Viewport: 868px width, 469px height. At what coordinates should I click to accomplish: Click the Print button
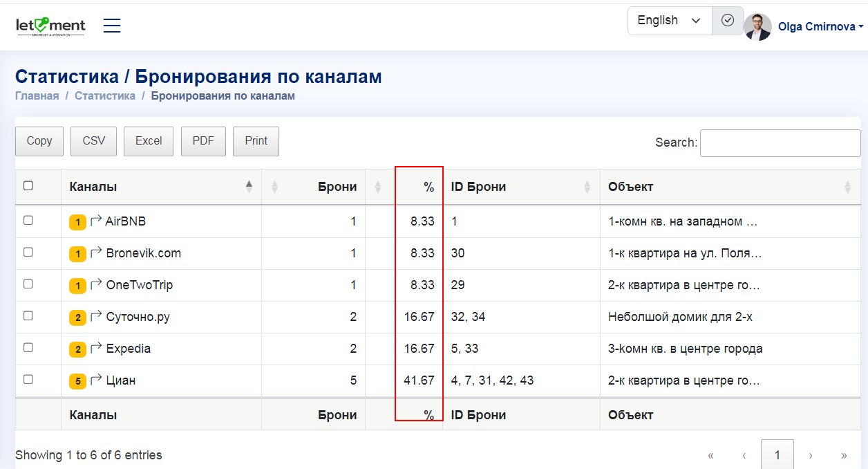coord(256,141)
